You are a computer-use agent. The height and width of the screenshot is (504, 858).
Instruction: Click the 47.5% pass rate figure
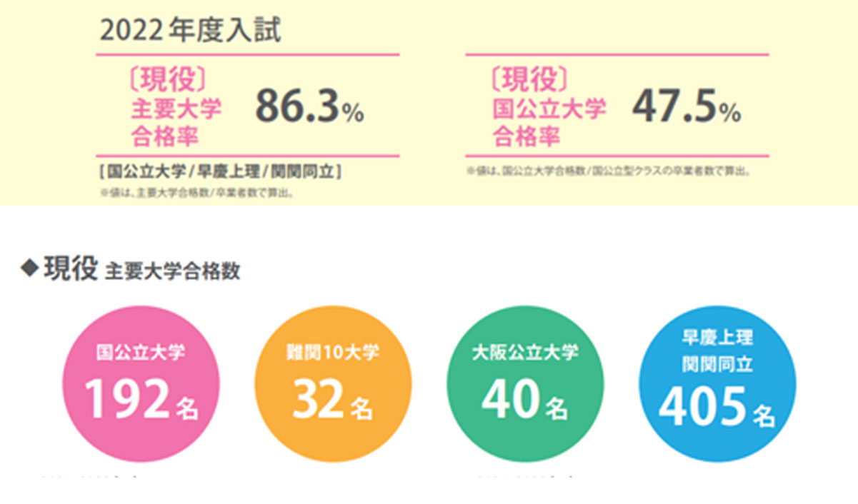[686, 107]
